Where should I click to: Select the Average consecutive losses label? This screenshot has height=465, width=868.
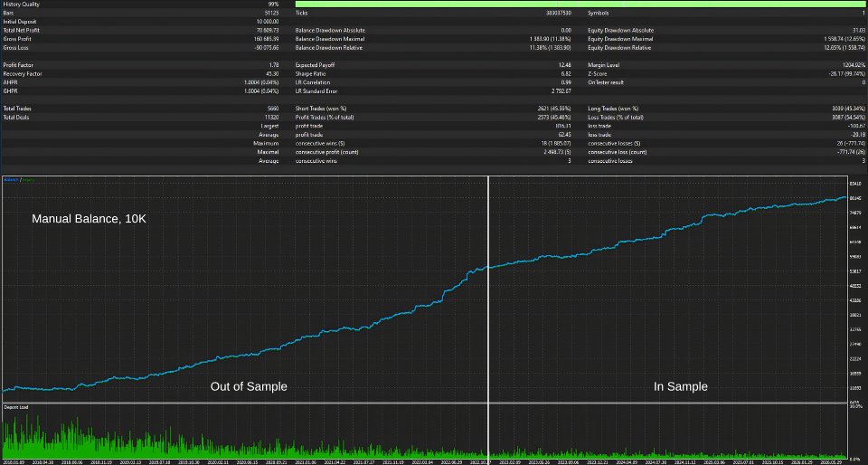[610, 160]
